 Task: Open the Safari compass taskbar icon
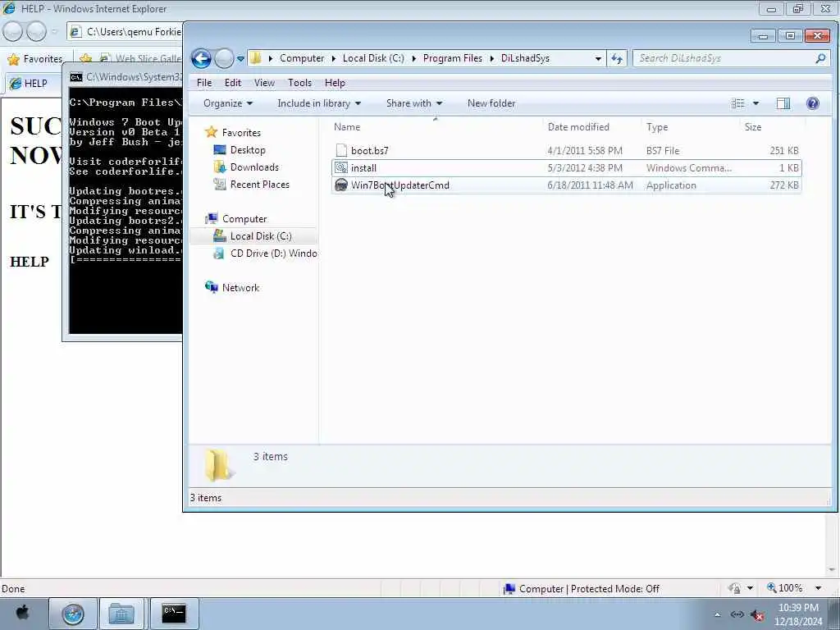tap(73, 614)
